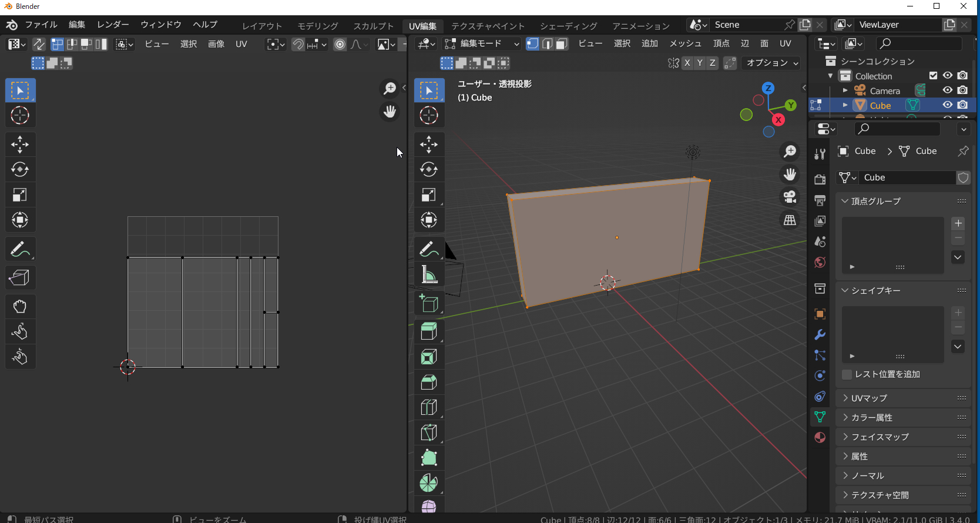Open the 編集モード mode dropdown
This screenshot has height=523, width=980.
click(x=482, y=44)
